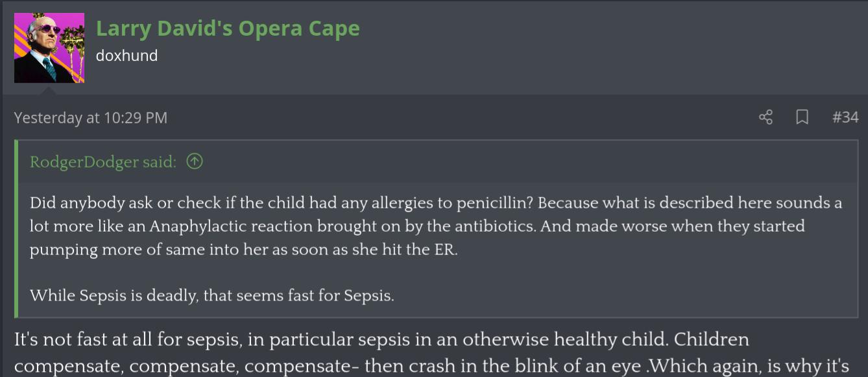This screenshot has width=868, height=377.
Task: Click the quote line "While Sepsis is deadly"
Action: [x=211, y=296]
